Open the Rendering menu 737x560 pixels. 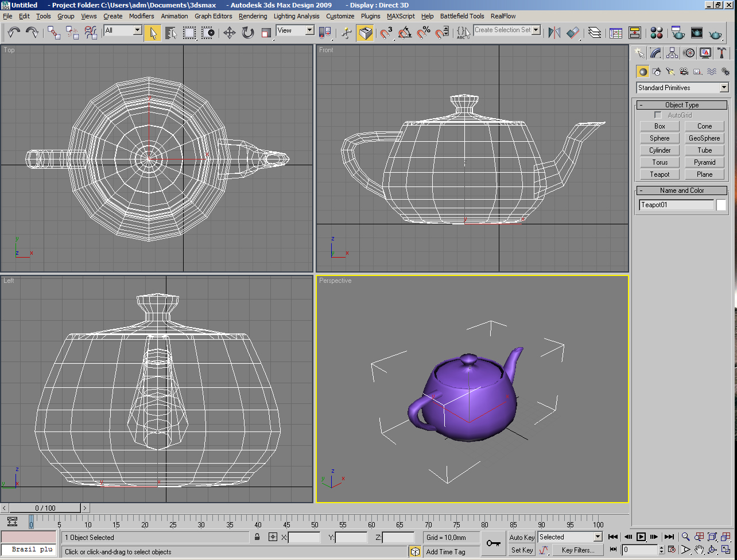pyautogui.click(x=253, y=16)
